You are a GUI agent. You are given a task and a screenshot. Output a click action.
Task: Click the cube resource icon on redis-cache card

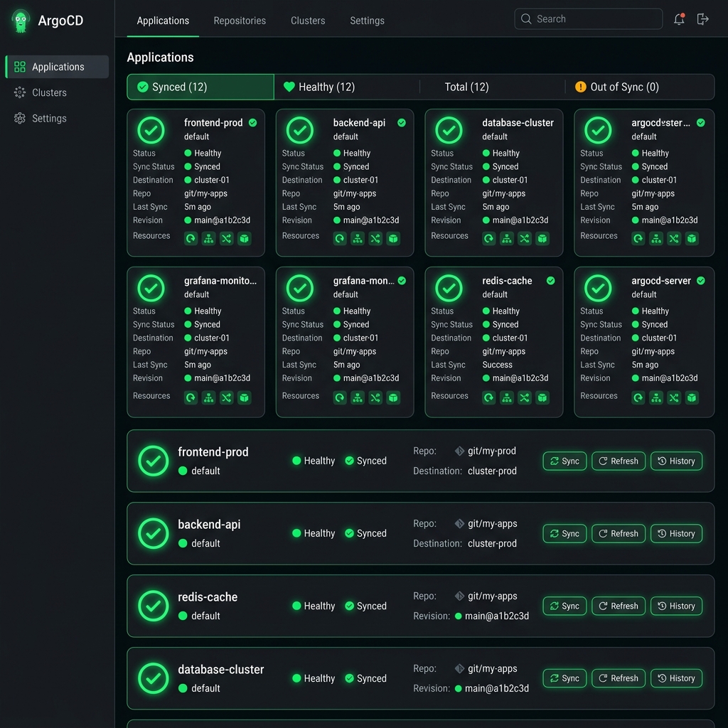pyautogui.click(x=542, y=398)
